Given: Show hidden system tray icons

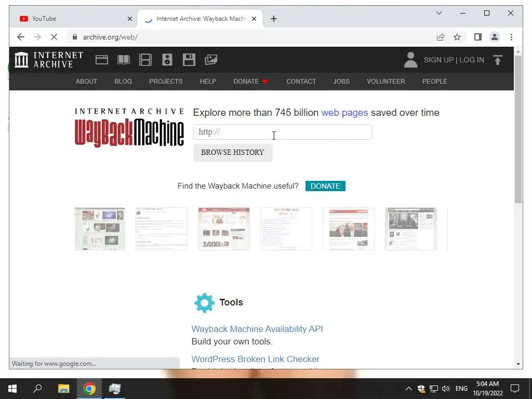Looking at the screenshot, I should 409,389.
